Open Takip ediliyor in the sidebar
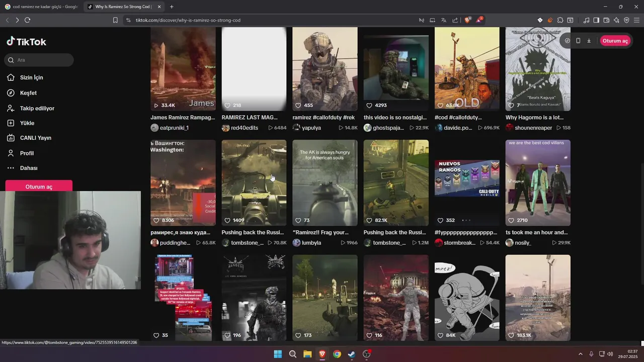This screenshot has width=644, height=362. (x=37, y=108)
